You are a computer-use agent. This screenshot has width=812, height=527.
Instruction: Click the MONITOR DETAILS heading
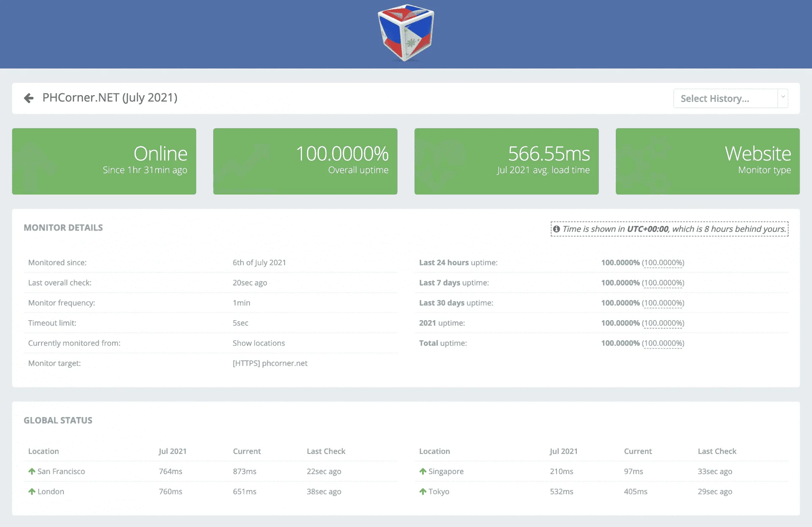[63, 228]
